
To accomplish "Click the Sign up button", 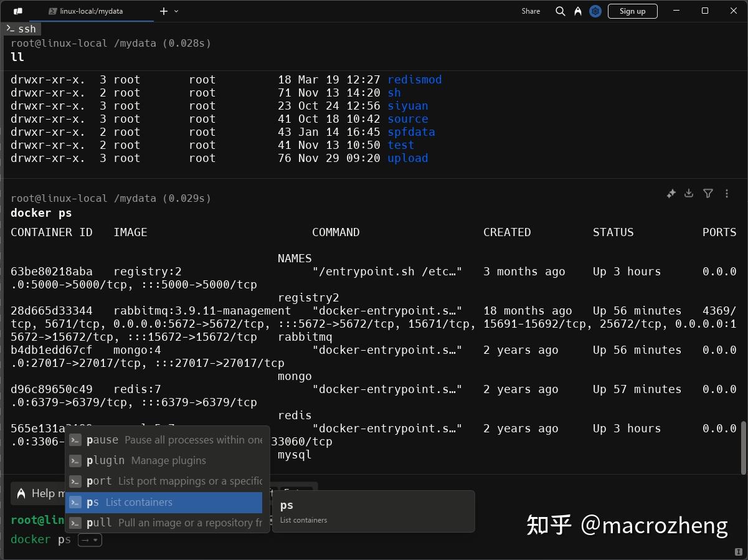I will 632,11.
